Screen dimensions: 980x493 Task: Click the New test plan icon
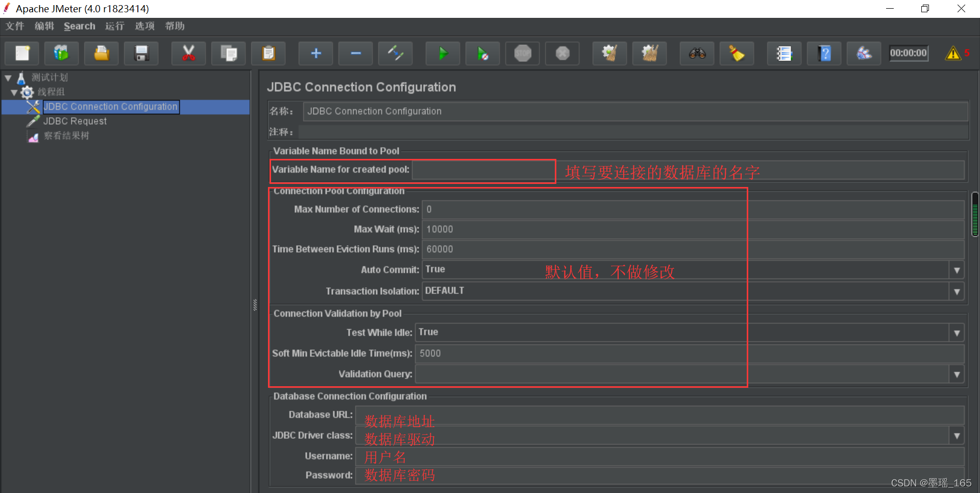22,53
